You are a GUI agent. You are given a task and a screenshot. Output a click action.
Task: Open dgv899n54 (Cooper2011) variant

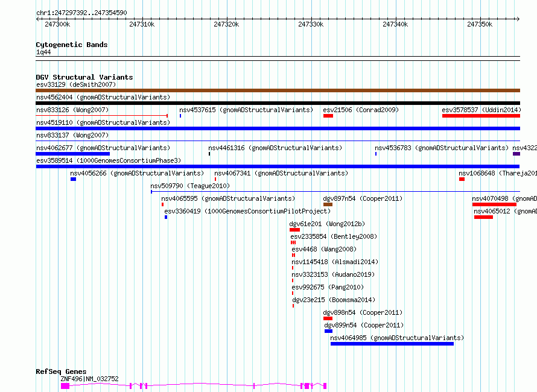(364, 325)
